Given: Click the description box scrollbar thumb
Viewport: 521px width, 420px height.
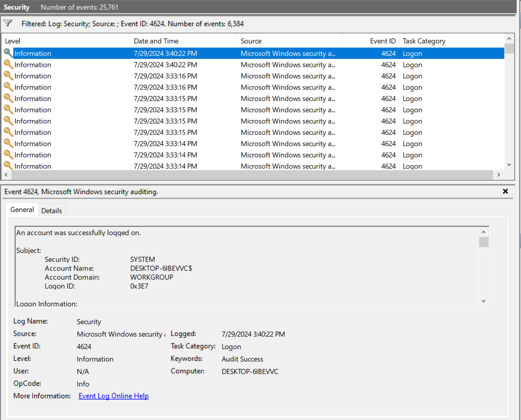Looking at the screenshot, I should click(483, 242).
